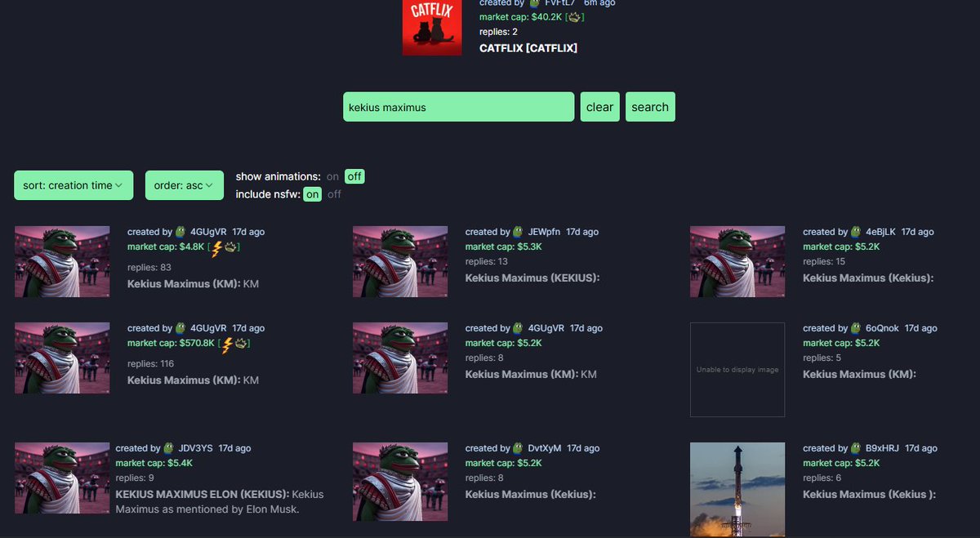Open the rocket launch thumbnail by B9xHRJ
This screenshot has width=980, height=538.
point(737,490)
